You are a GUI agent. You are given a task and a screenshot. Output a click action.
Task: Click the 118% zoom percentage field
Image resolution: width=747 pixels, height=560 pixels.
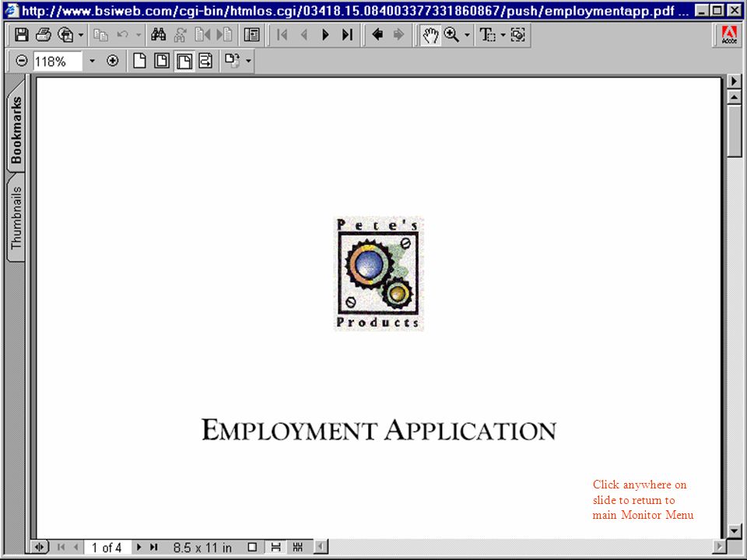pos(58,61)
